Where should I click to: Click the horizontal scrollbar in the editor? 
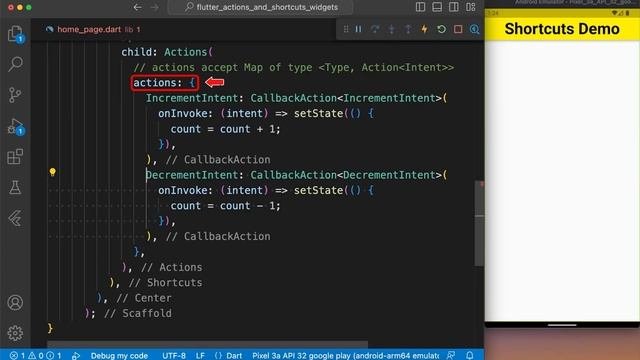pos(207,344)
